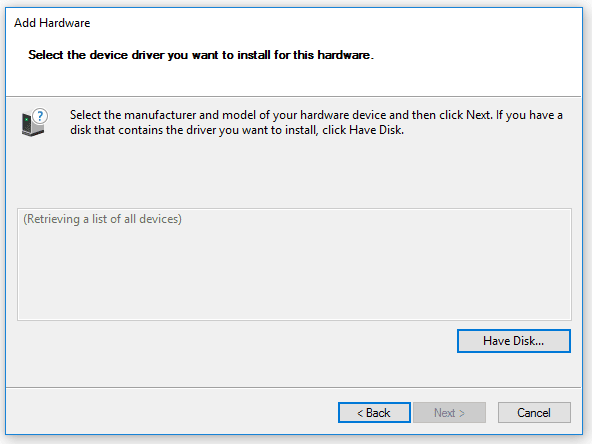Click the separator line under the header
Viewport: 592px width, 444px height.
(x=294, y=96)
